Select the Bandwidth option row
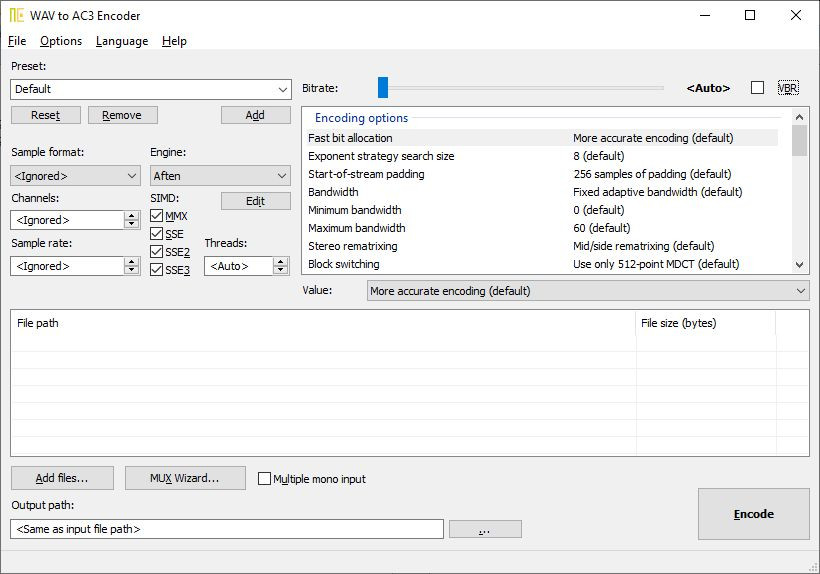Image resolution: width=820 pixels, height=574 pixels. [x=542, y=192]
